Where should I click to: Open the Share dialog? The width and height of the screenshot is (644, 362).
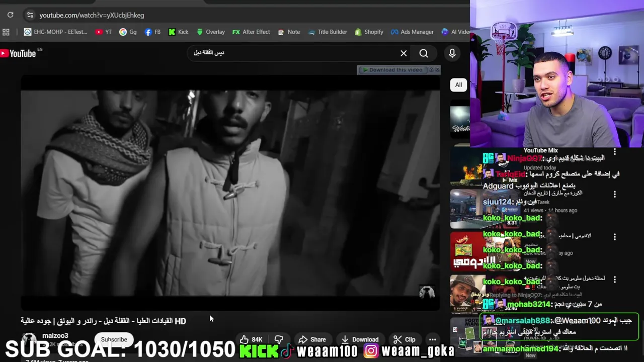click(x=312, y=339)
